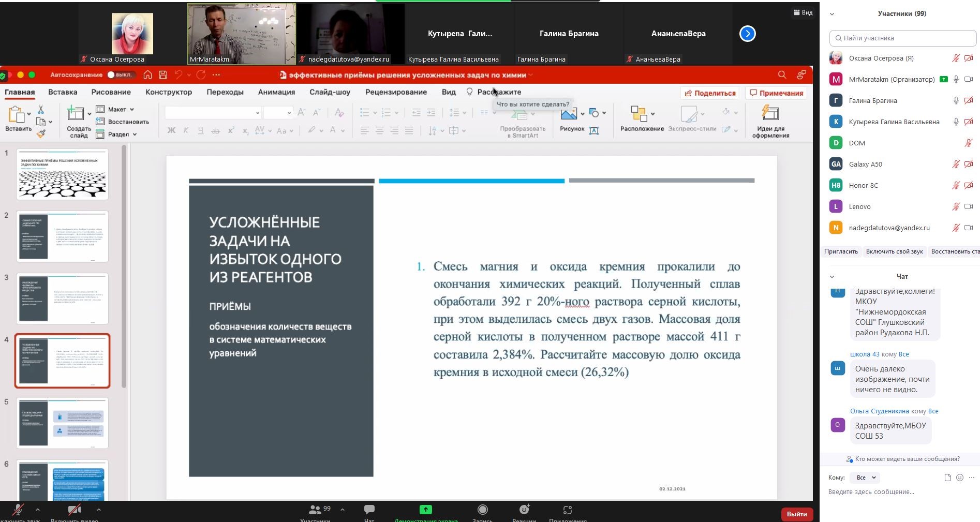Click the Пригласить button
Screen dimensions: 980x522
pos(841,251)
